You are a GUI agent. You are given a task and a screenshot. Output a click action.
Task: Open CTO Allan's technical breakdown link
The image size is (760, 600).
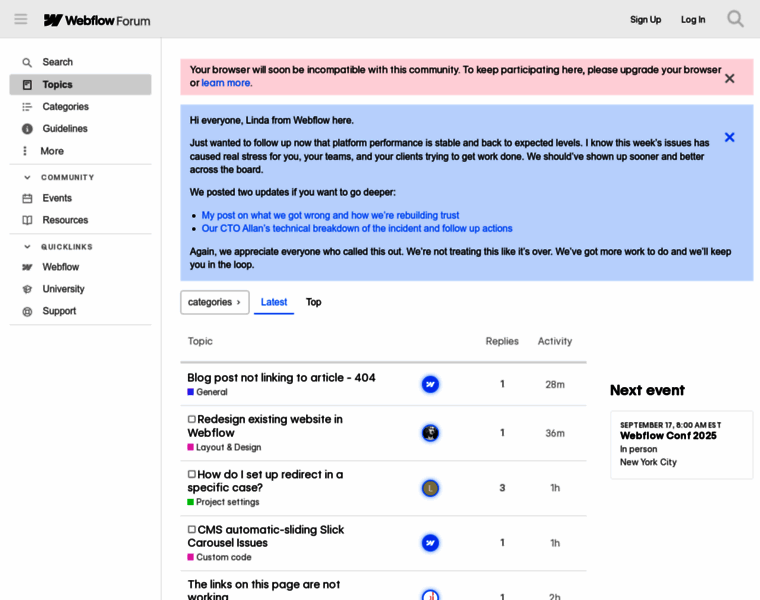pos(357,228)
